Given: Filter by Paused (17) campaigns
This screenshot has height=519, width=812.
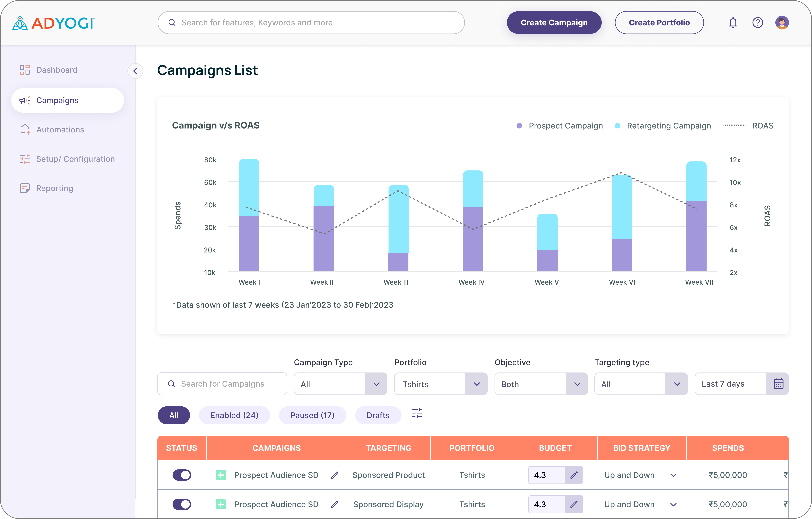Looking at the screenshot, I should [312, 415].
